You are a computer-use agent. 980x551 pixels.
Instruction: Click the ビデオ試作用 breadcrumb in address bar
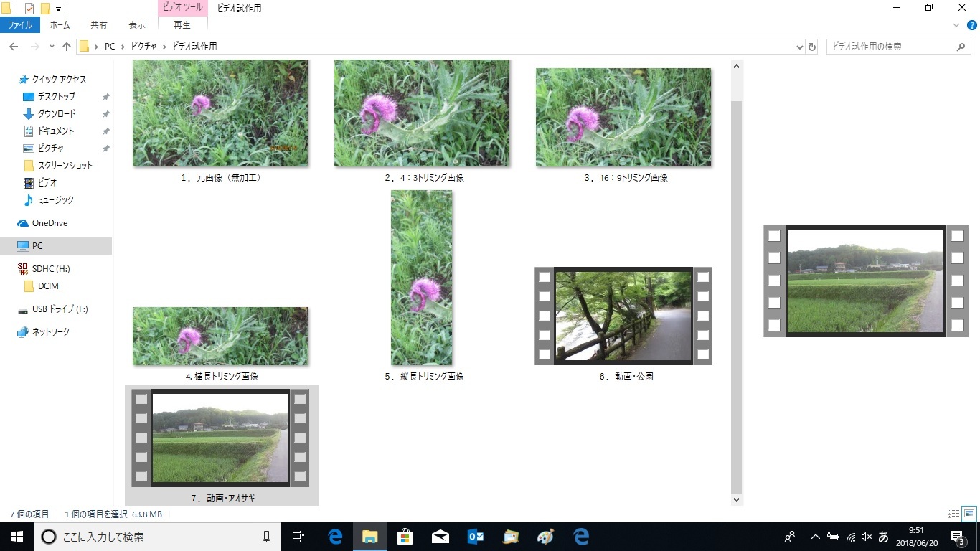194,47
